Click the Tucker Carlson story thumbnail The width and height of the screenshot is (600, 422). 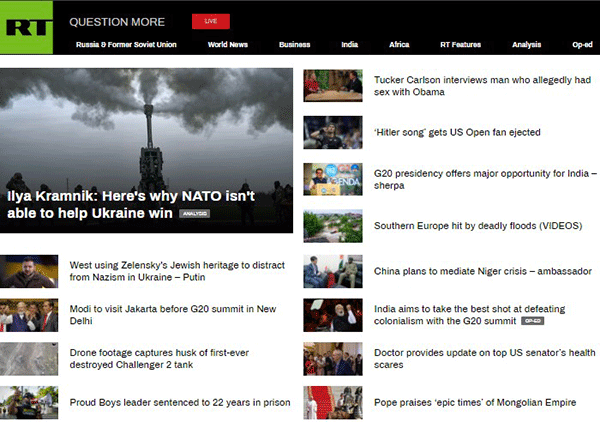333,86
